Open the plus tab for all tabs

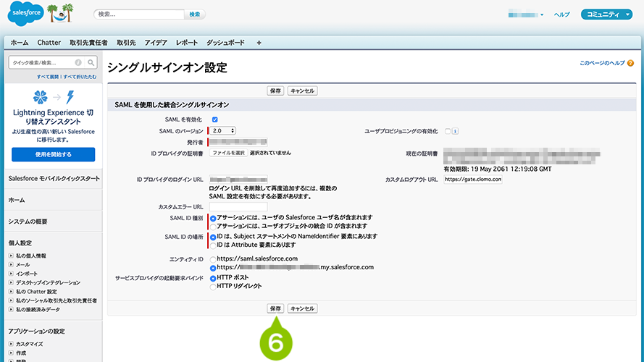click(x=259, y=43)
